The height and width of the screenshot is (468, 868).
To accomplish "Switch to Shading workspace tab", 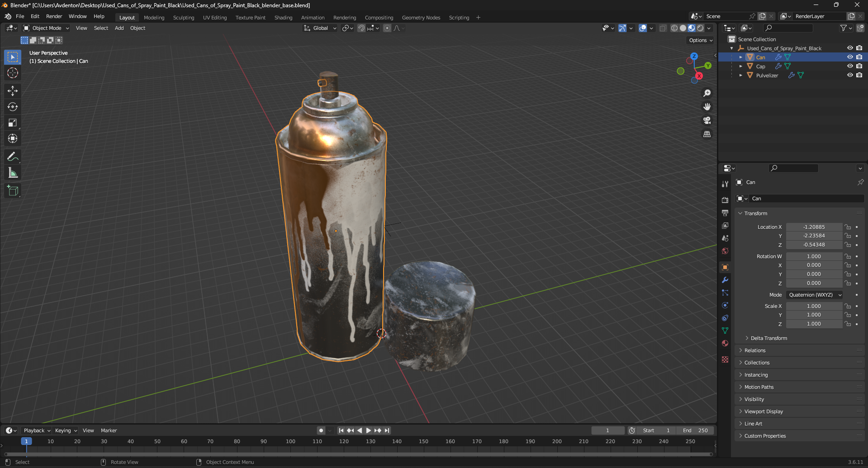I will pyautogui.click(x=283, y=18).
